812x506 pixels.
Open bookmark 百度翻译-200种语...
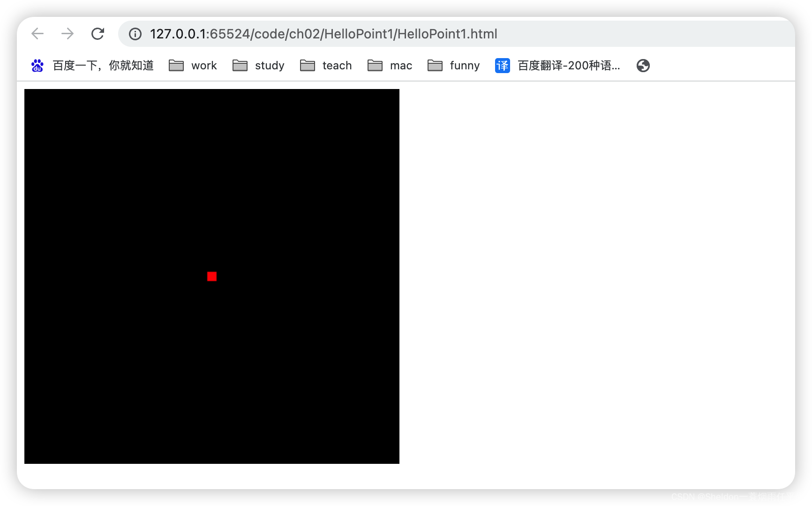click(x=569, y=66)
